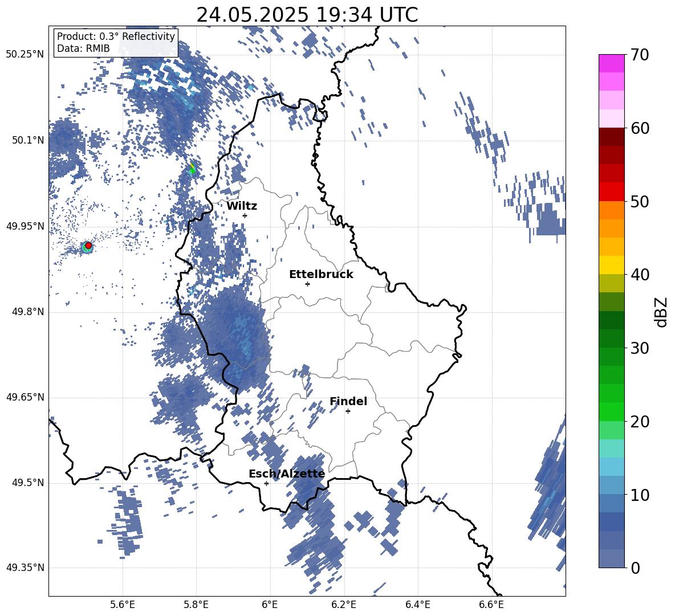Click the 49.65°N latitude tick label
Image resolution: width=675 pixels, height=616 pixels.
(x=25, y=398)
